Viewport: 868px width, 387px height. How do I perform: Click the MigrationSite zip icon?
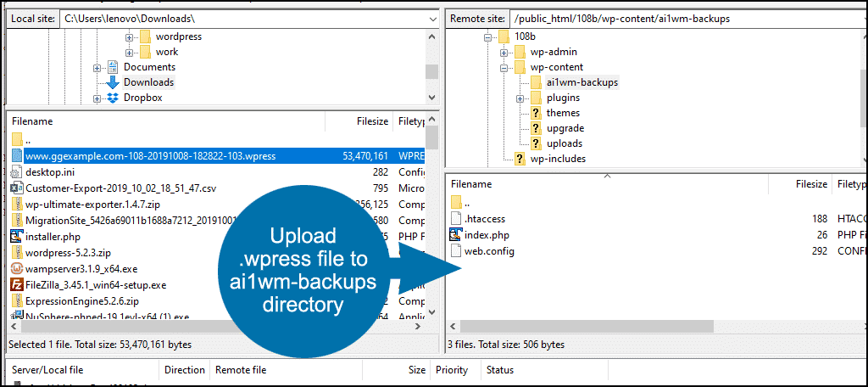[x=17, y=220]
